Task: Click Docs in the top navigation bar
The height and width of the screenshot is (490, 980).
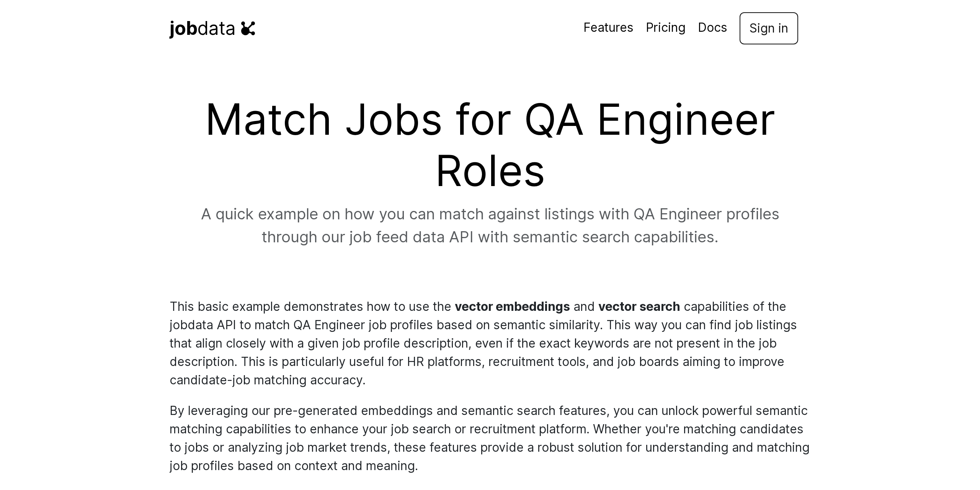Action: [712, 28]
